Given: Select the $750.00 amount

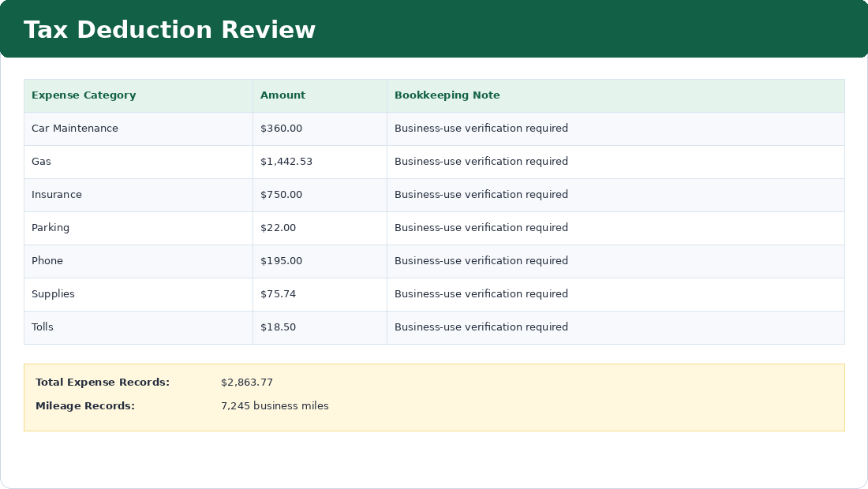Looking at the screenshot, I should point(281,195).
